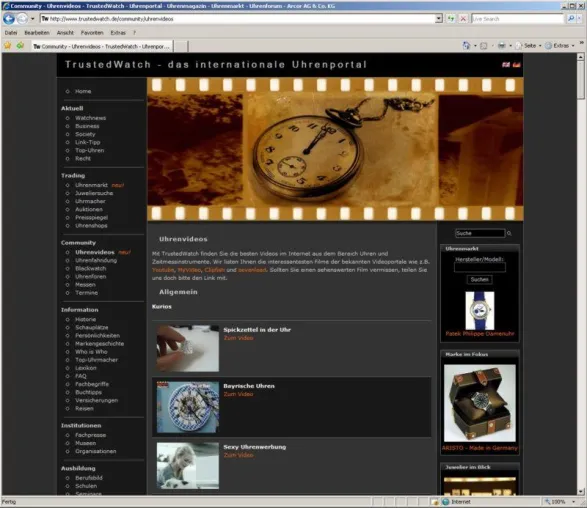Click the Home toolbar icon

click(466, 46)
